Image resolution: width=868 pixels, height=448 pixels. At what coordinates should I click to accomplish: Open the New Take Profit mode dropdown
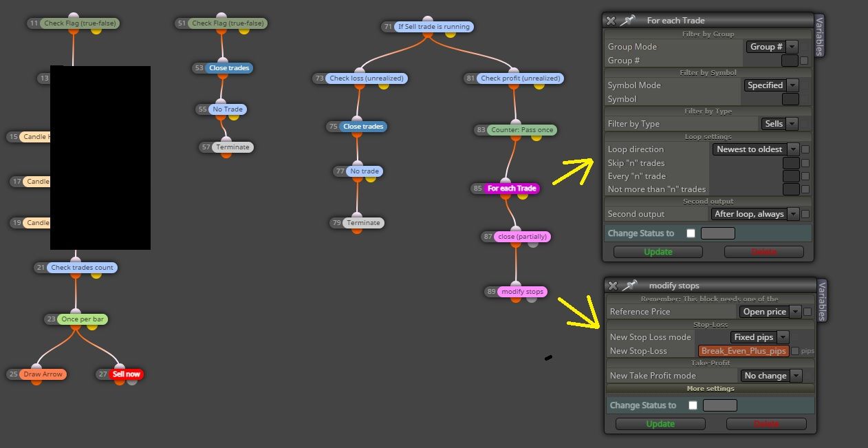pyautogui.click(x=772, y=376)
